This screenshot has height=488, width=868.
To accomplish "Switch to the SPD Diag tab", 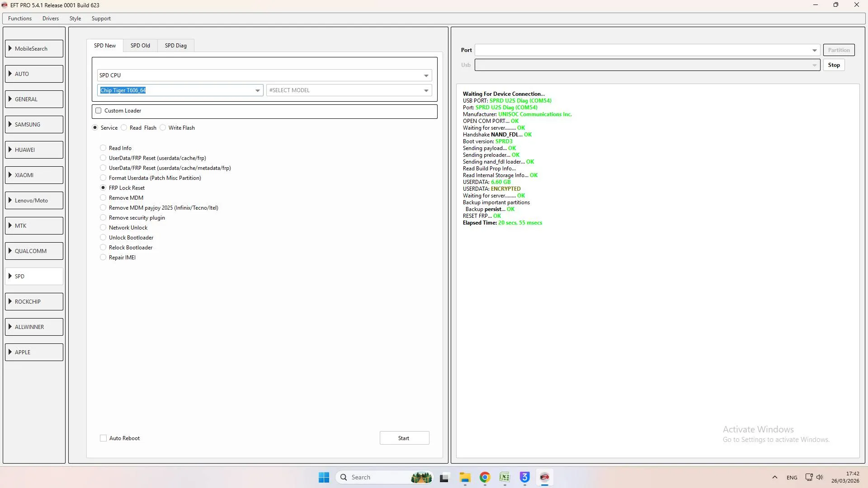I will coord(175,46).
